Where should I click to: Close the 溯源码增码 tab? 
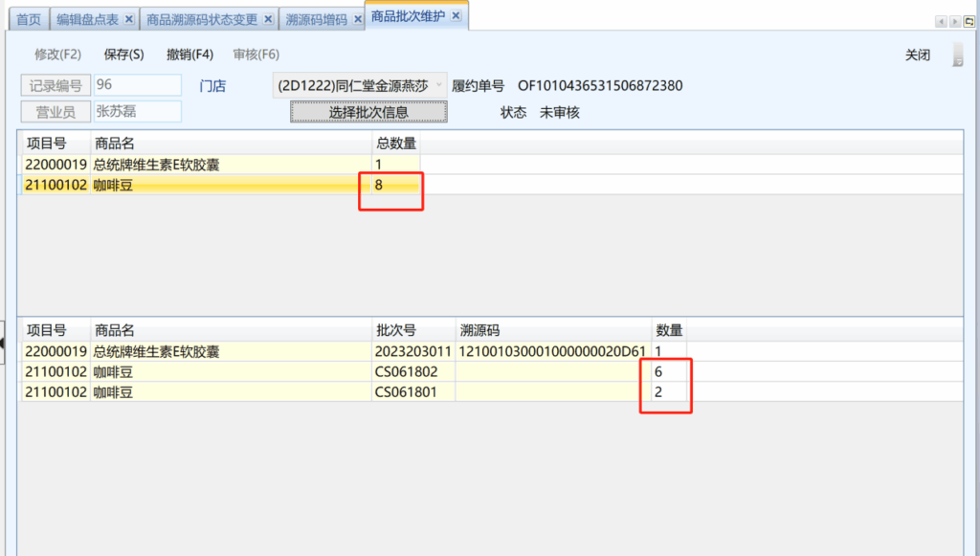(x=356, y=19)
